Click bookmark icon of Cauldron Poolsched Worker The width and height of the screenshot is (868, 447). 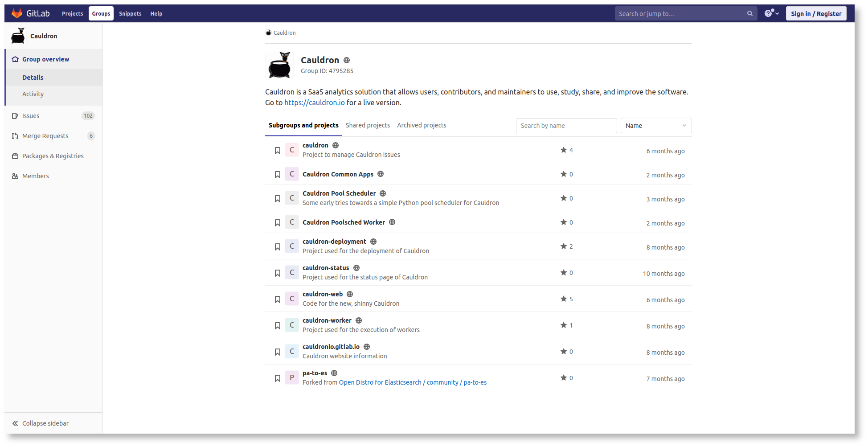[278, 223]
